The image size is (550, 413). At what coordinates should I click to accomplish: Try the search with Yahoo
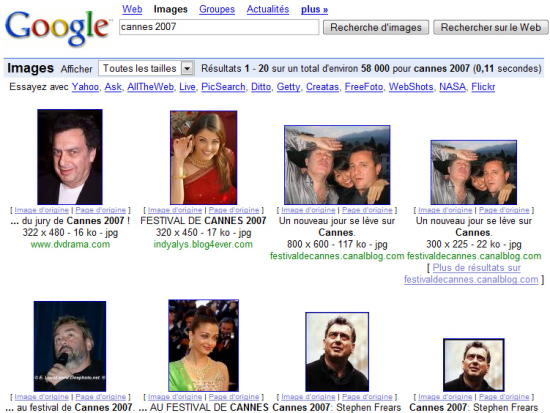pos(85,87)
